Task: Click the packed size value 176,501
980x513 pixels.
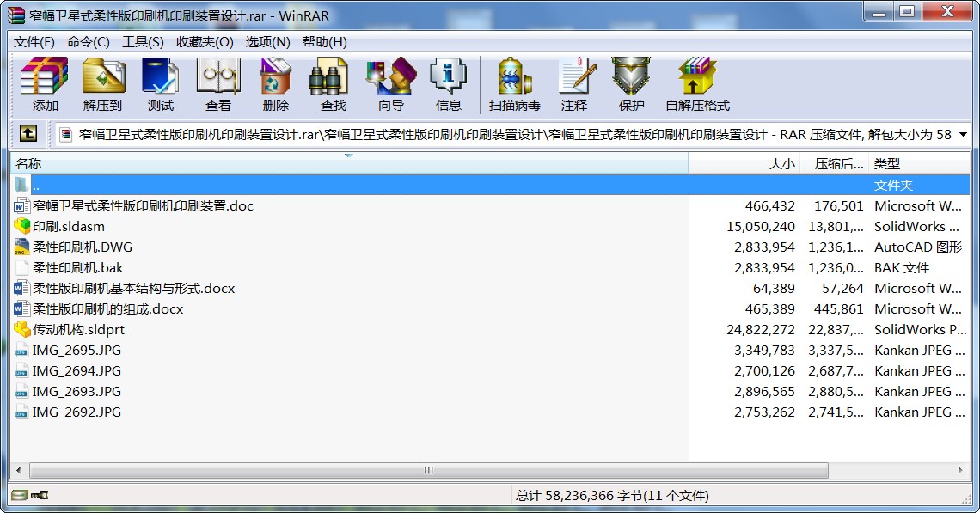Action: pos(839,205)
